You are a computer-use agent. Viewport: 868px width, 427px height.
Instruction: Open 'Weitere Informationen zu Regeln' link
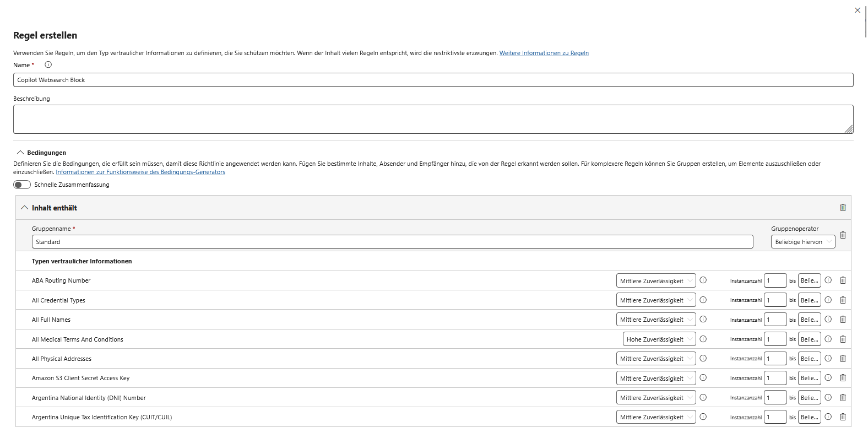pos(544,53)
